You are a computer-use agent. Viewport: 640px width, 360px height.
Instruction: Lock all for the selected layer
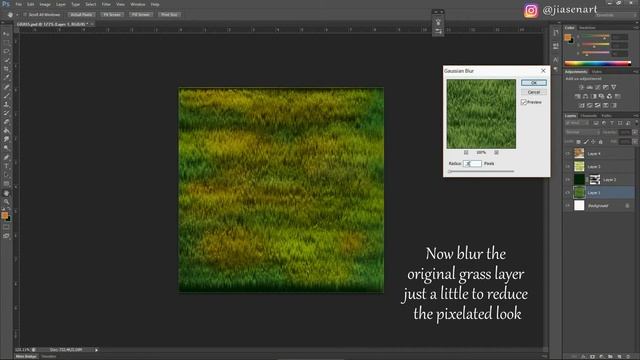click(x=600, y=142)
